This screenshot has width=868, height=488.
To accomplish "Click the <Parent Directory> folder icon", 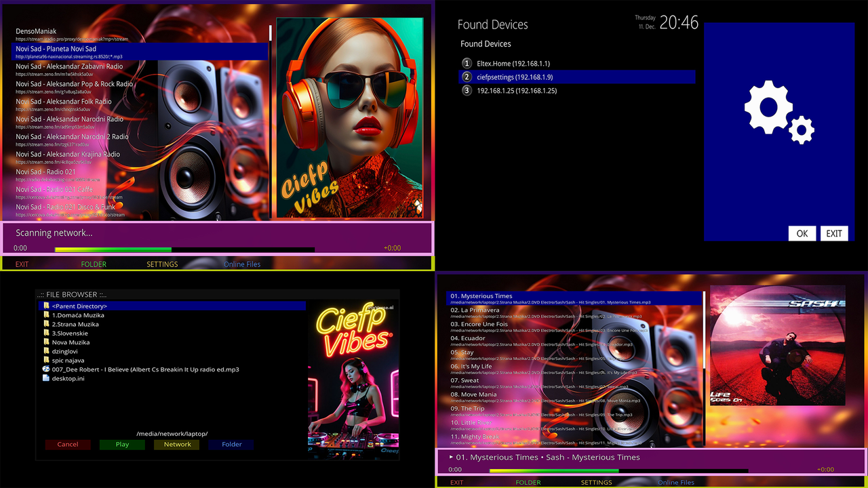I will click(47, 306).
